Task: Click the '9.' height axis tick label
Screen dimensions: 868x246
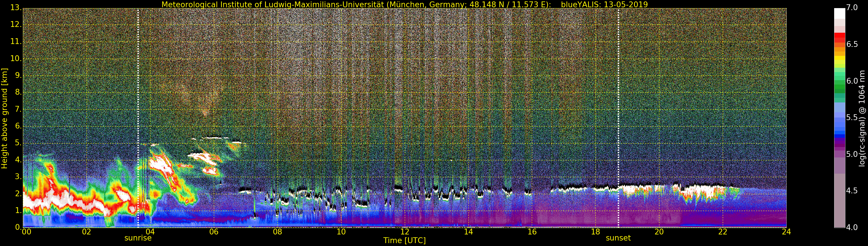Action: 18,75
